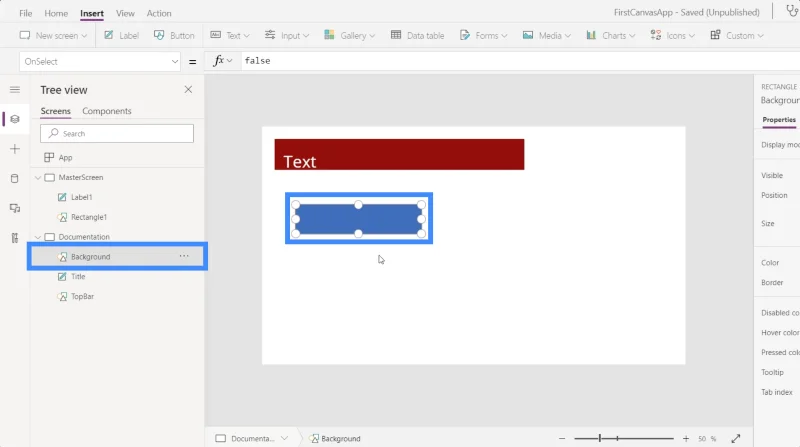
Task: Switch to the Components tab
Action: [107, 111]
